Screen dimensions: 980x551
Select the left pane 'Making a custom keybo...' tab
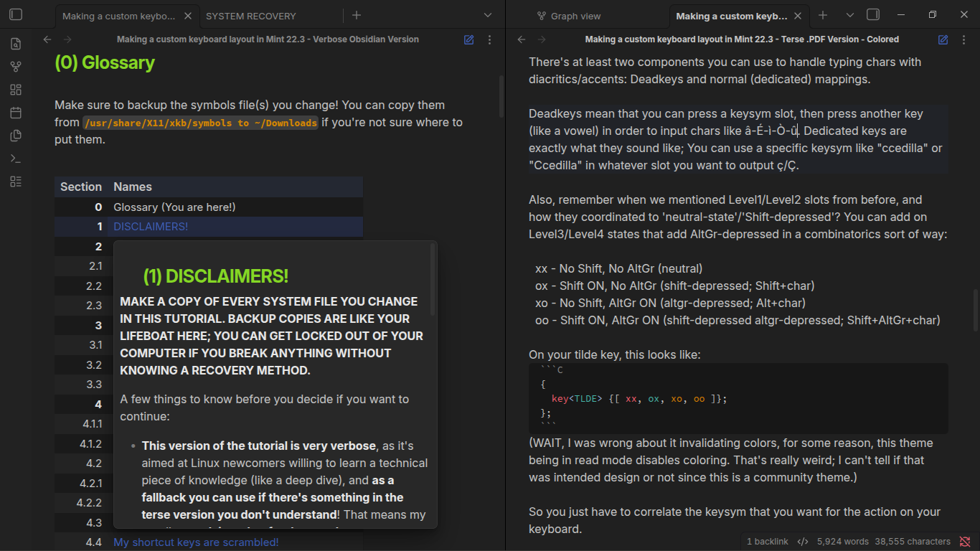118,16
